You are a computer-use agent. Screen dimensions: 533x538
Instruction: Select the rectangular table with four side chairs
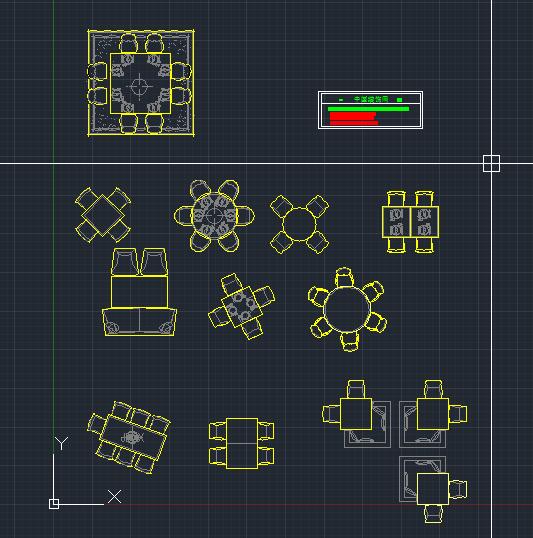pos(242,443)
